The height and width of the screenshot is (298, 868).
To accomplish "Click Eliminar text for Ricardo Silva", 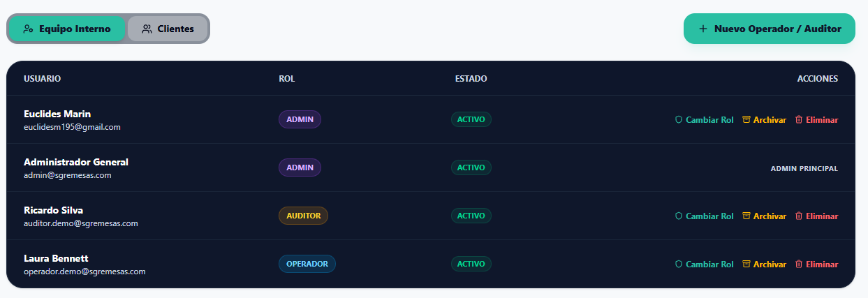I will click(822, 216).
